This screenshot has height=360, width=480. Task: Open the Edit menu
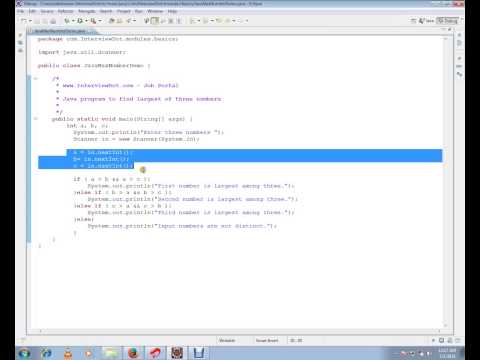[x=32, y=11]
